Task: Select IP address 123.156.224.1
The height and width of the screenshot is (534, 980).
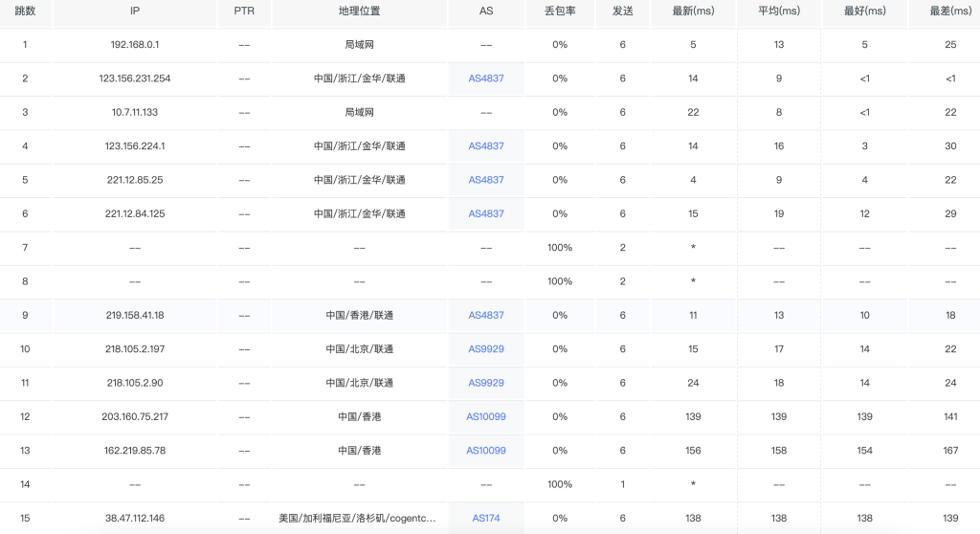Action: click(x=134, y=145)
